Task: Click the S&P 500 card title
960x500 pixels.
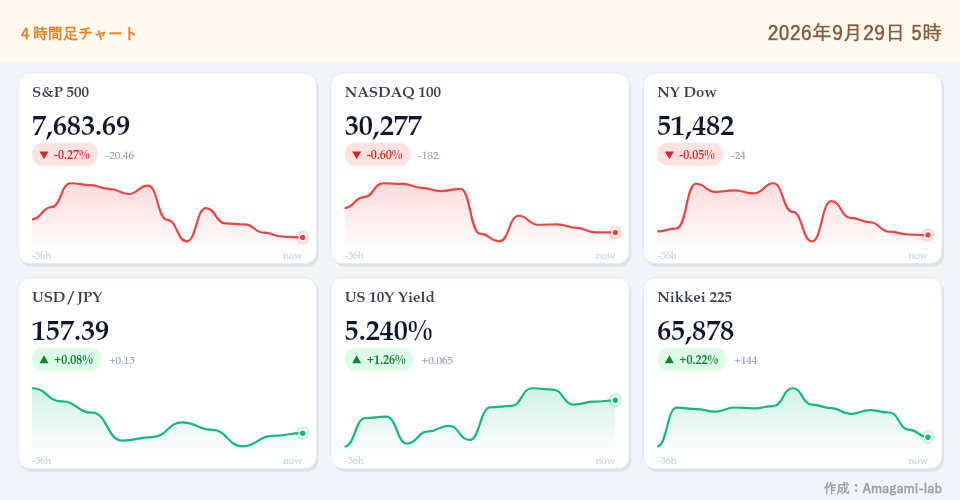Action: pyautogui.click(x=61, y=92)
